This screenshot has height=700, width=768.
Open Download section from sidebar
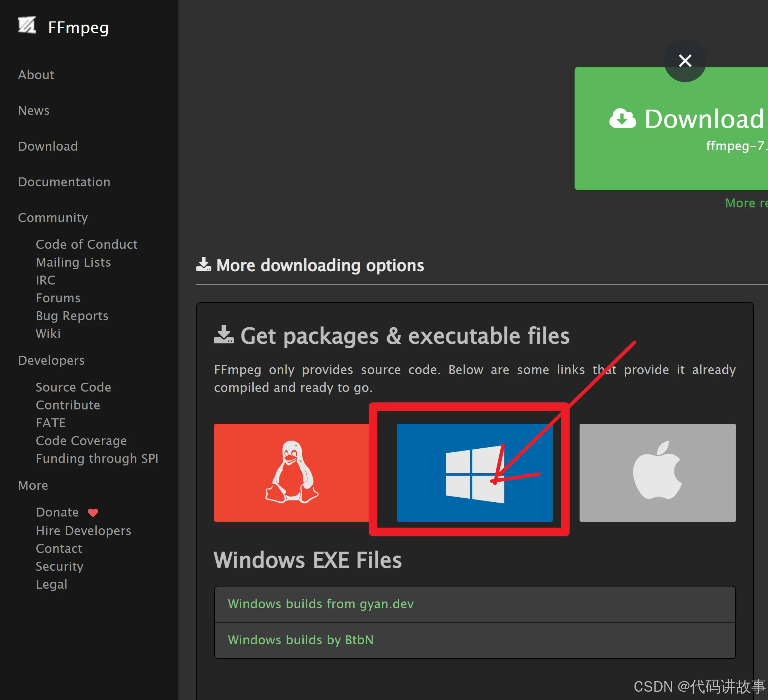[x=47, y=146]
